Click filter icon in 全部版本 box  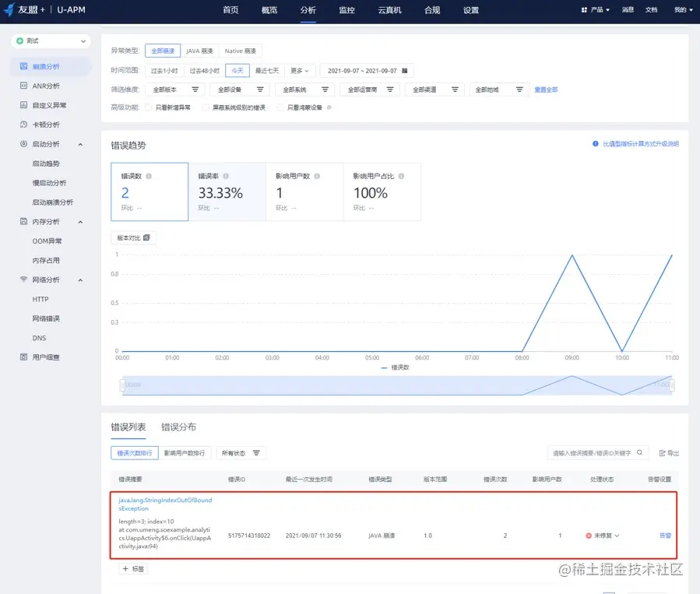195,90
